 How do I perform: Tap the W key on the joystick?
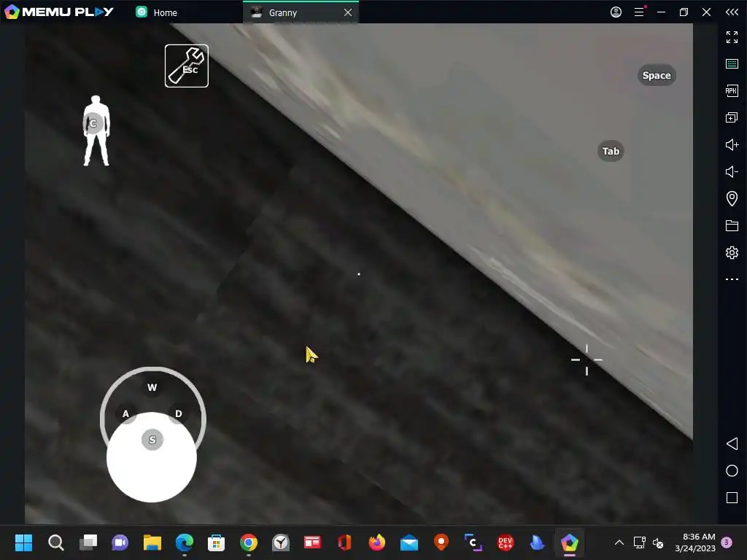click(x=152, y=387)
